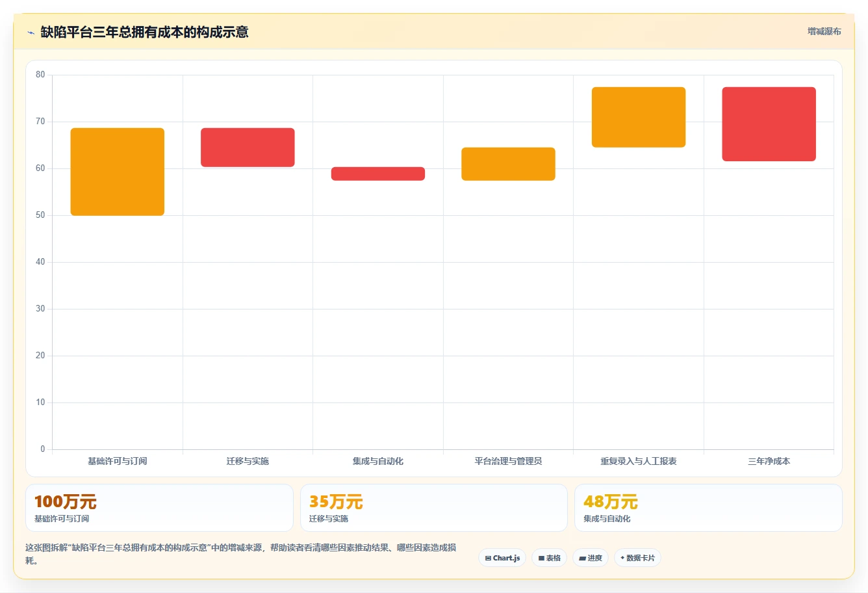Select the 表格 tag chip
868x593 pixels.
[549, 558]
